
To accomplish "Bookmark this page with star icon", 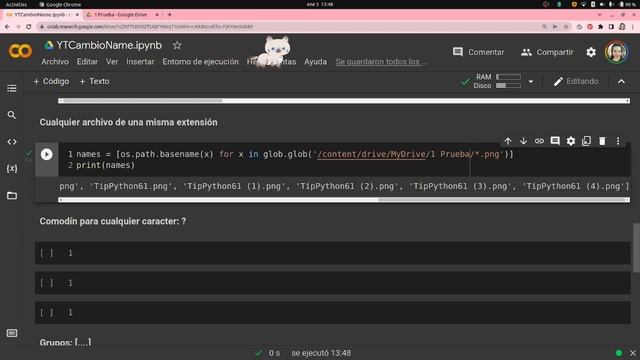I will (566, 27).
